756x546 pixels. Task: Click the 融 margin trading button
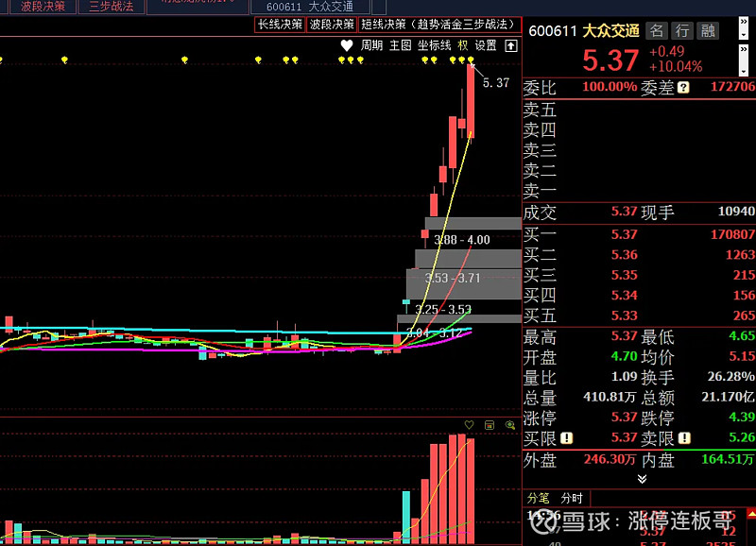(708, 31)
